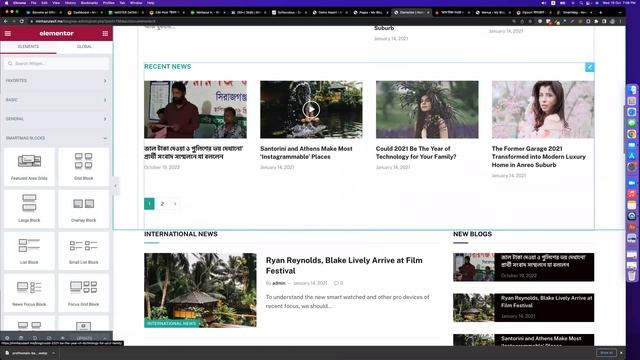Open the Bookmarks menu

[x=89, y=3]
